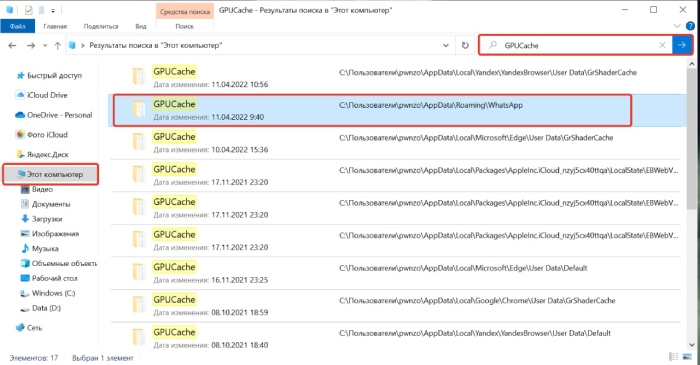Screen dimensions: 700x365
Task: Open Быстрый доступ in navigation pane
Action: pyautogui.click(x=49, y=75)
